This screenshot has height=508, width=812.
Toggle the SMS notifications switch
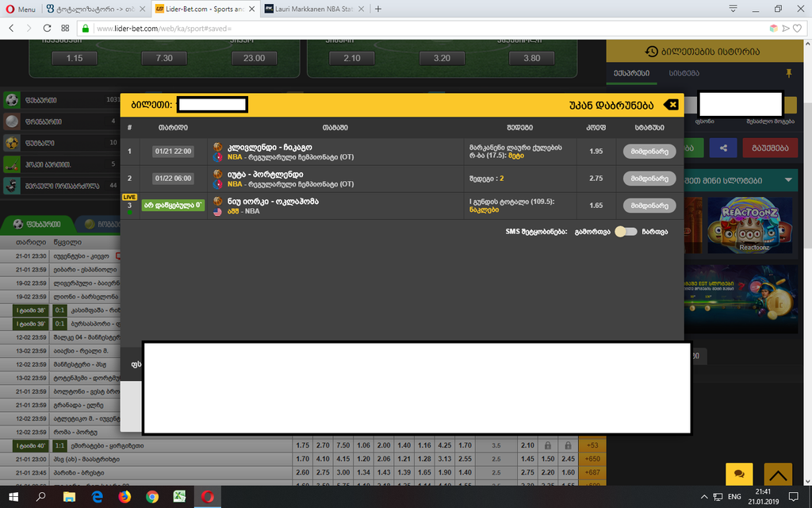626,232
